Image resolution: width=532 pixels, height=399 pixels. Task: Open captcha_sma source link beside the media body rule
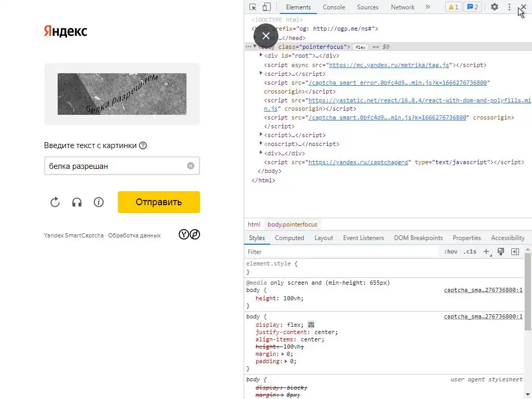click(483, 290)
